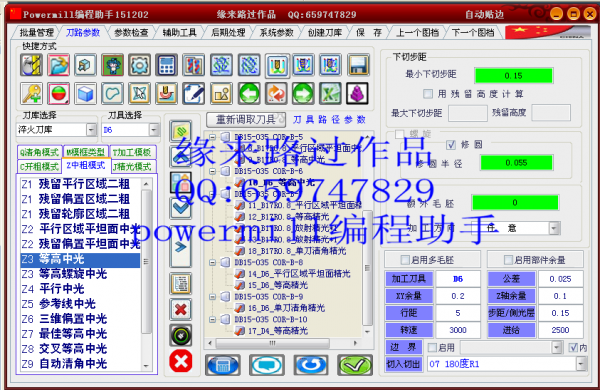
Task: Click the 重新调取刀具 button
Action: pos(246,120)
